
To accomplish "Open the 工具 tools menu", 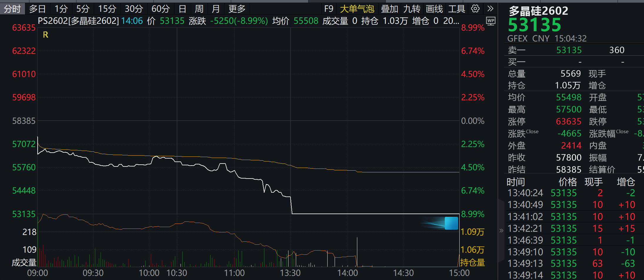I will (456, 9).
